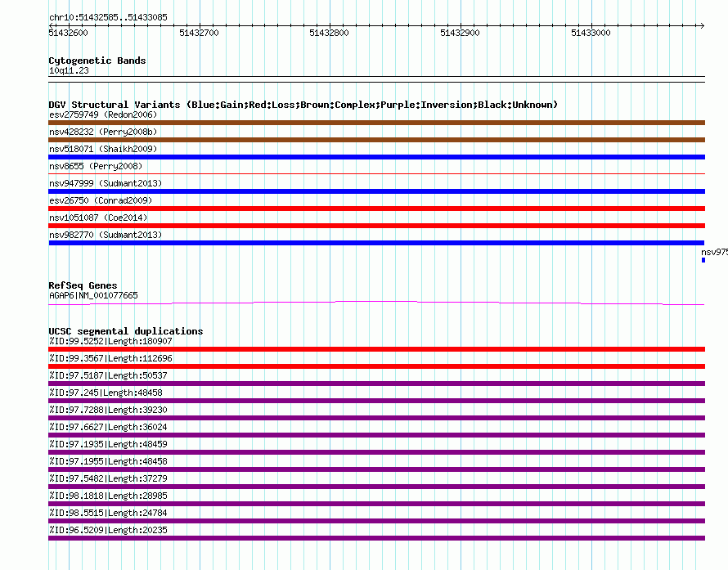Click the chr10:51432585..51433085 region label

[108, 17]
